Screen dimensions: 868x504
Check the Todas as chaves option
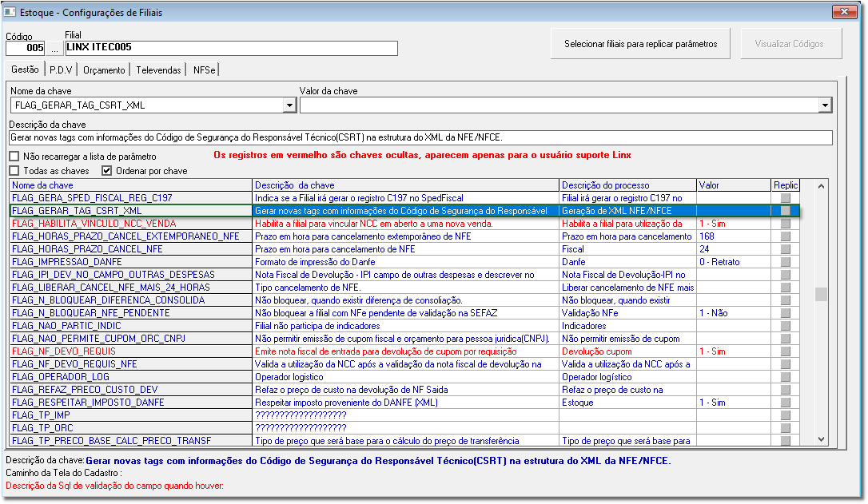coord(14,171)
